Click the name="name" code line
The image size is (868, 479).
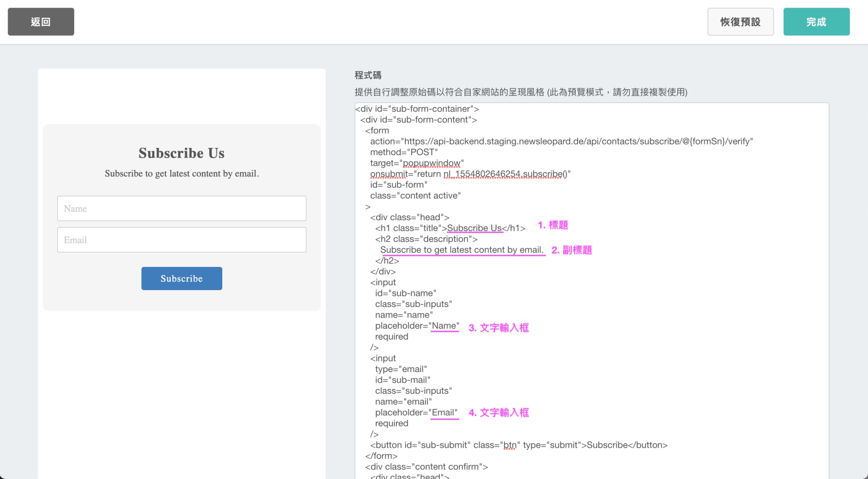click(x=404, y=315)
